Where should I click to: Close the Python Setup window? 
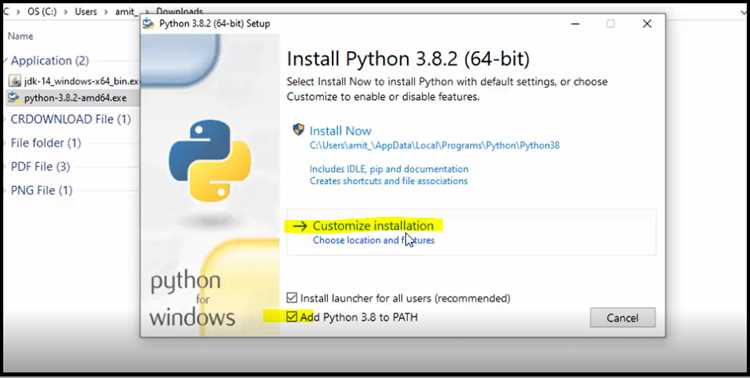[647, 23]
